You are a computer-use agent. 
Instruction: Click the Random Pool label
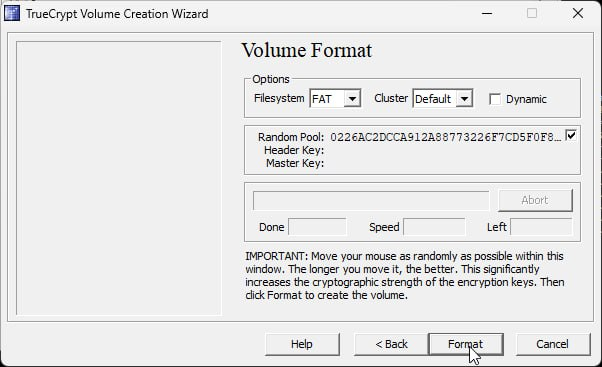point(291,137)
